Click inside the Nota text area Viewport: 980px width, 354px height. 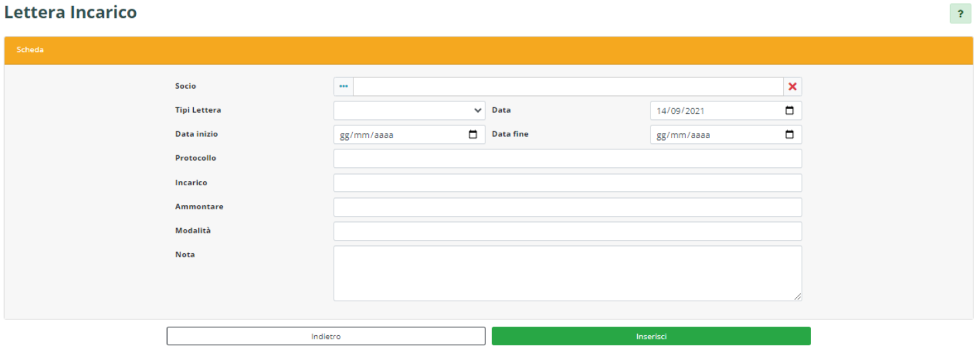[567, 273]
